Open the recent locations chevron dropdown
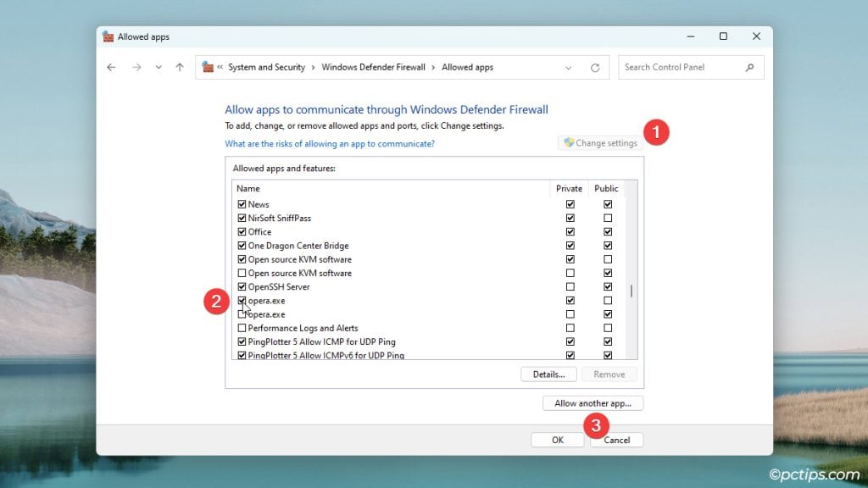 point(158,67)
